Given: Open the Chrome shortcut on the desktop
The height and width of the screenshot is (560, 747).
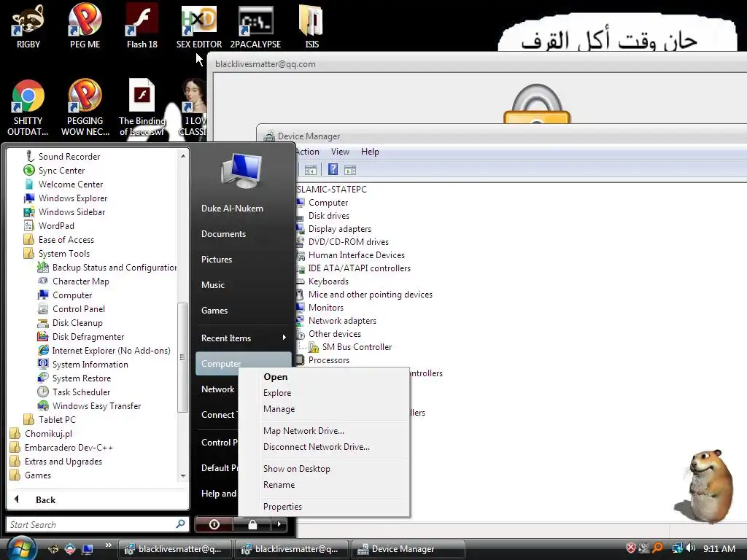Looking at the screenshot, I should click(28, 108).
